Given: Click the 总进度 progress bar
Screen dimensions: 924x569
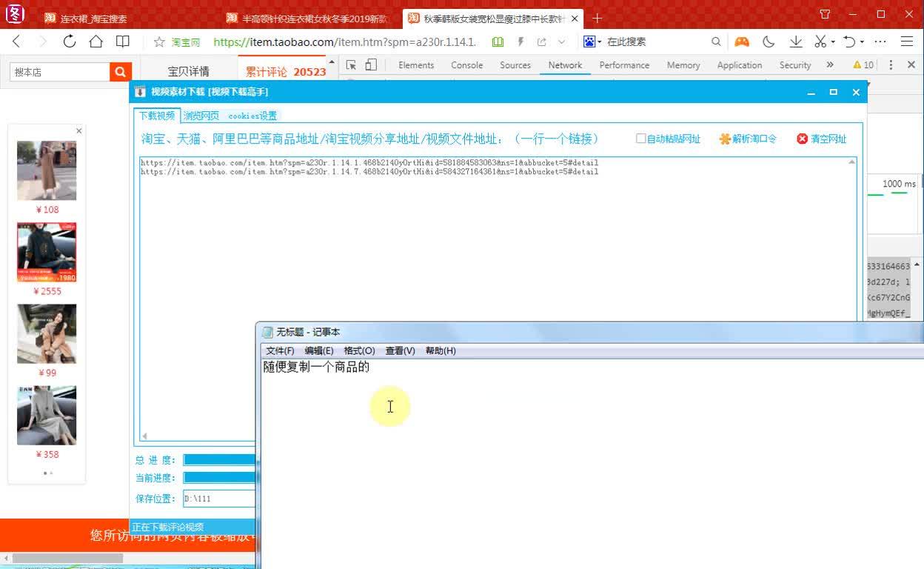Looking at the screenshot, I should click(219, 460).
